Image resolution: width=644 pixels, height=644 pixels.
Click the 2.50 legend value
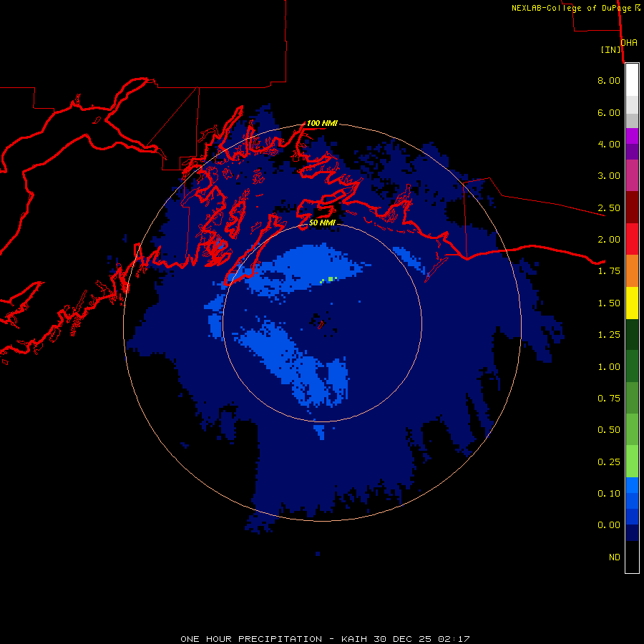tap(609, 208)
